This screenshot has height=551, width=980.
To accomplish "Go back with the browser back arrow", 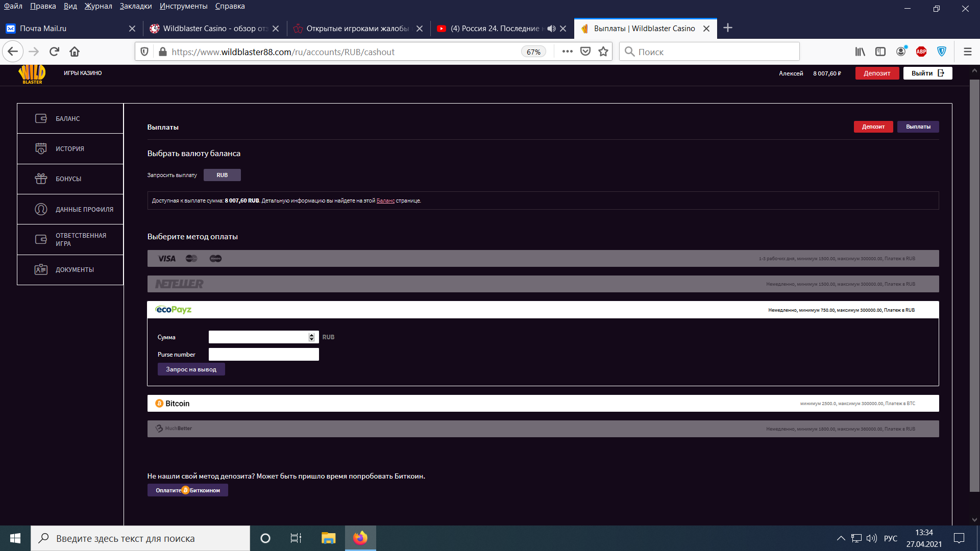I will click(13, 52).
